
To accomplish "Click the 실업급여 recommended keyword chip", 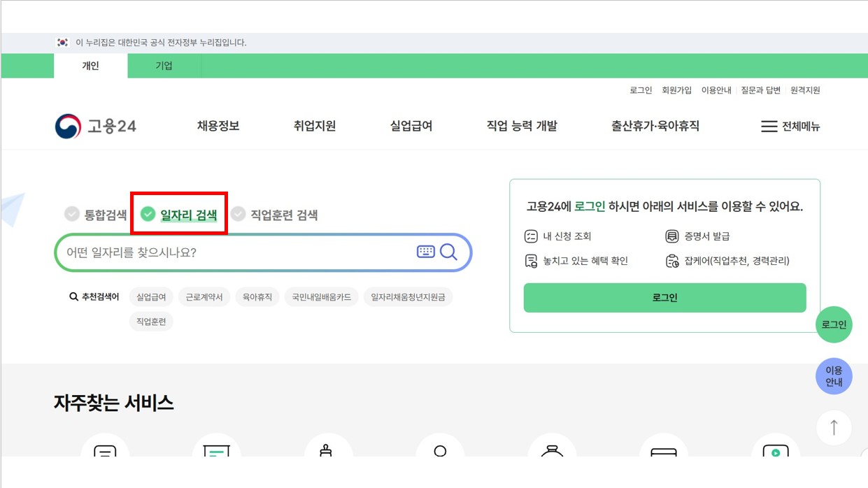I will coord(151,297).
